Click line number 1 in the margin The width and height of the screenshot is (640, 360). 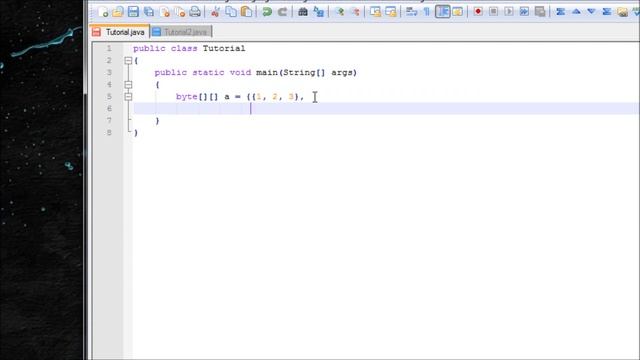click(x=109, y=48)
